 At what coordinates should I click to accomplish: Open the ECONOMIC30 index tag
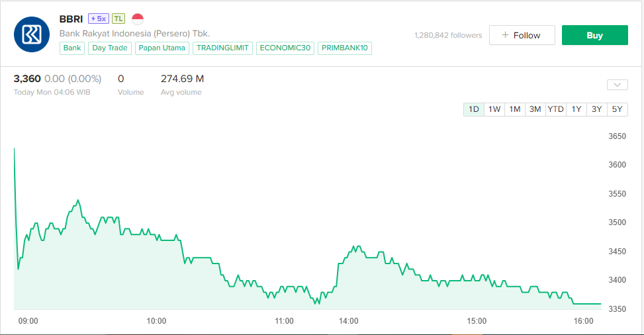285,48
